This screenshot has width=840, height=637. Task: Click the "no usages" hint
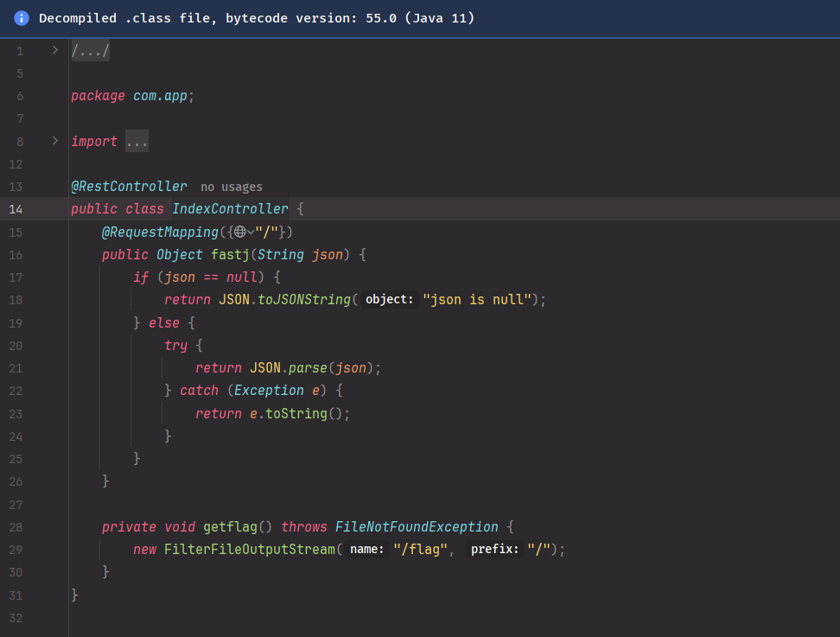231,187
